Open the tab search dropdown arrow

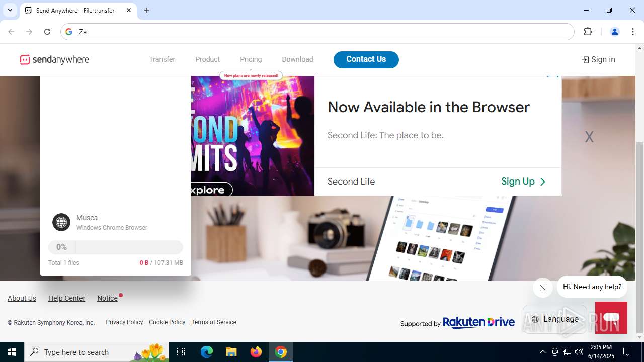tap(10, 10)
